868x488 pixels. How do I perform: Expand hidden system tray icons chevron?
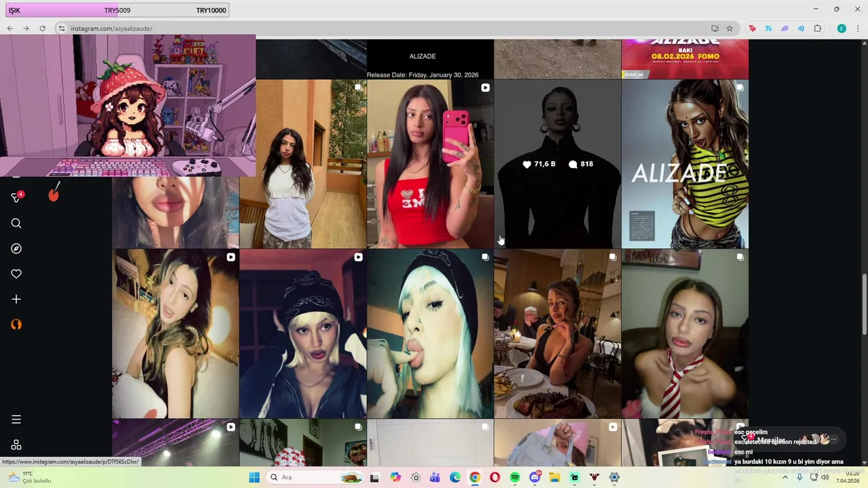(785, 477)
